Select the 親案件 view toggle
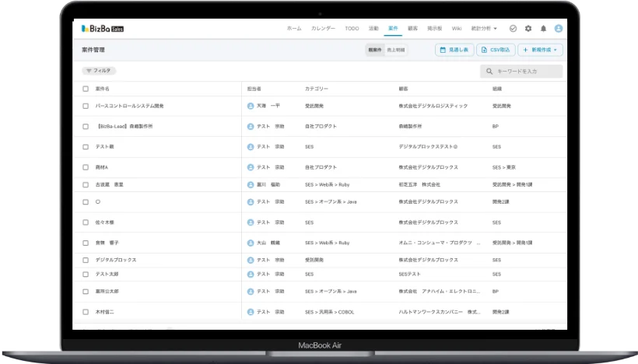Image resolution: width=638 pixels, height=364 pixels. click(x=375, y=50)
